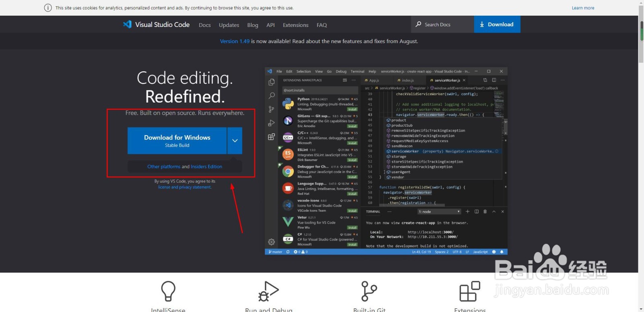Image resolution: width=644 pixels, height=312 pixels.
Task: Click Install button for Python extension
Action: click(x=353, y=109)
